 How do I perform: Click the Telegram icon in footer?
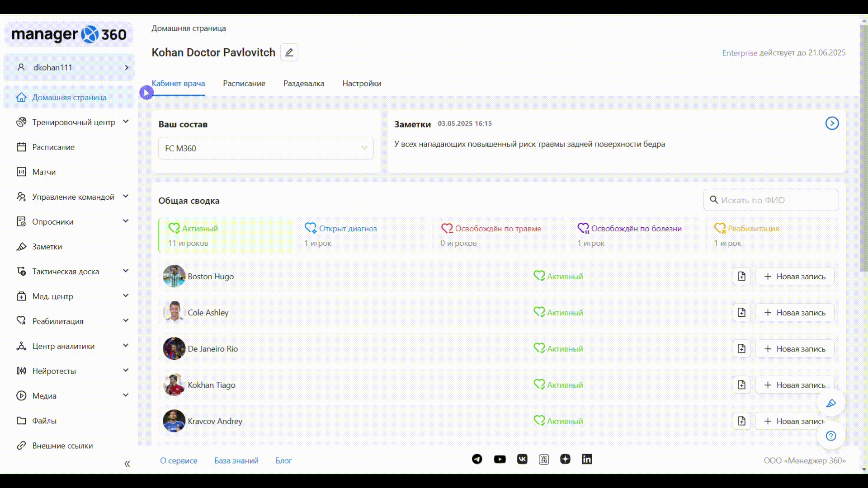coord(477,459)
